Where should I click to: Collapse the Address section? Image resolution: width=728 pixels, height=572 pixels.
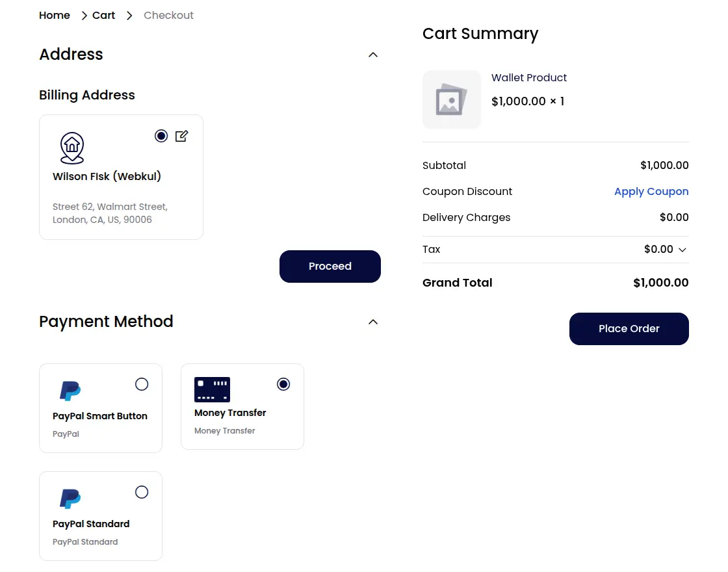tap(372, 55)
